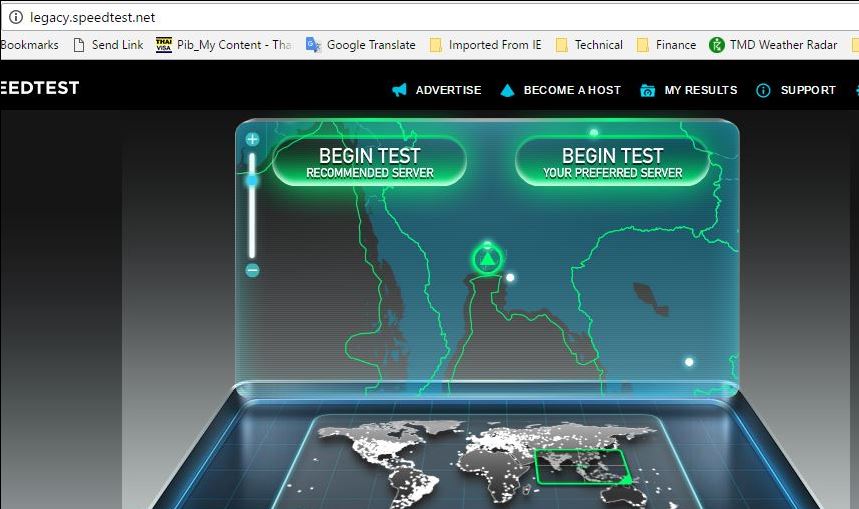Begin test with the recommended server

[x=370, y=162]
